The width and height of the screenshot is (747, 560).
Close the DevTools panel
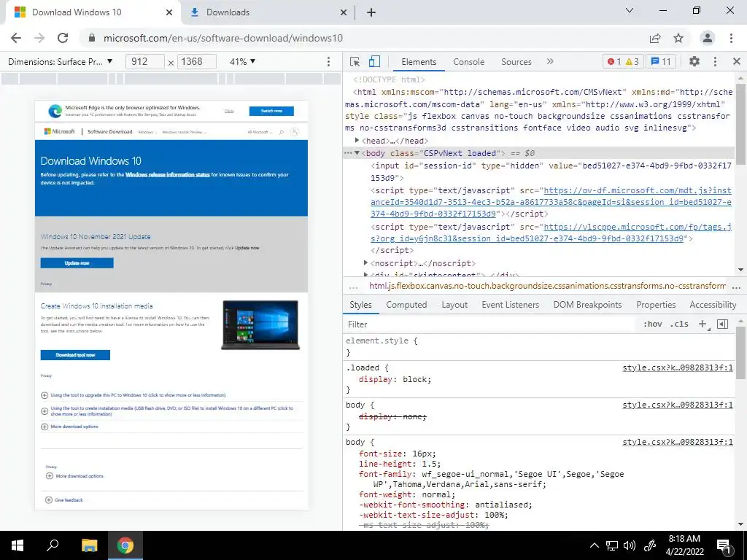[737, 61]
